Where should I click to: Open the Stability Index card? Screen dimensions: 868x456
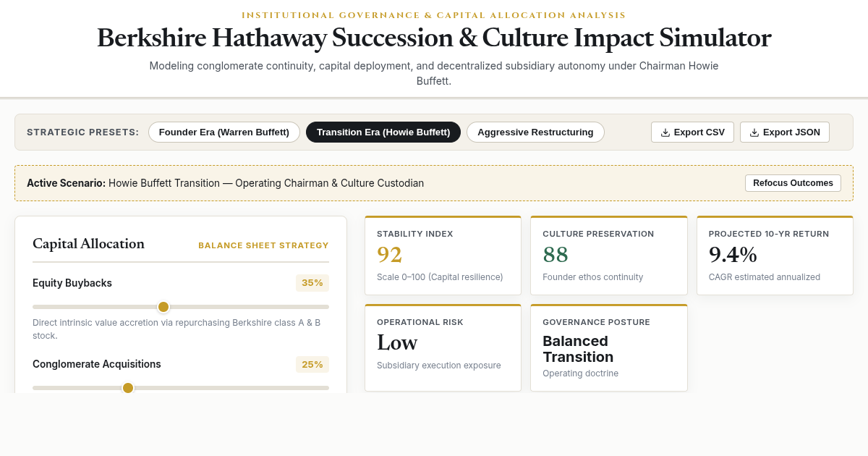coord(443,256)
